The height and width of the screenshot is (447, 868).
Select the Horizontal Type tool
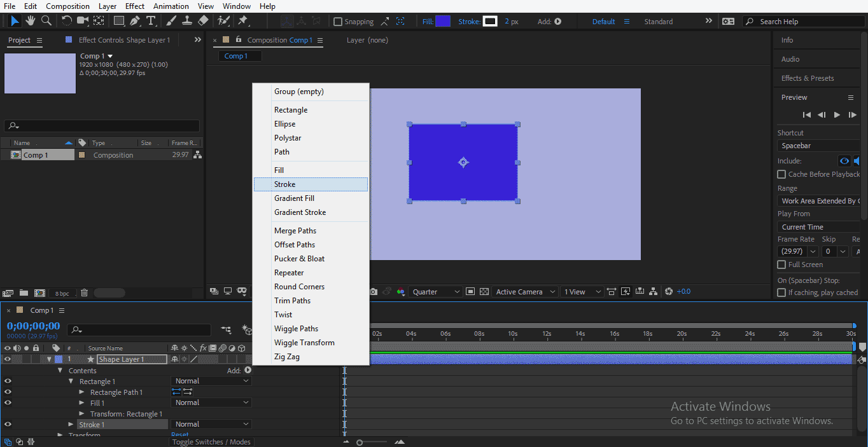[151, 21]
